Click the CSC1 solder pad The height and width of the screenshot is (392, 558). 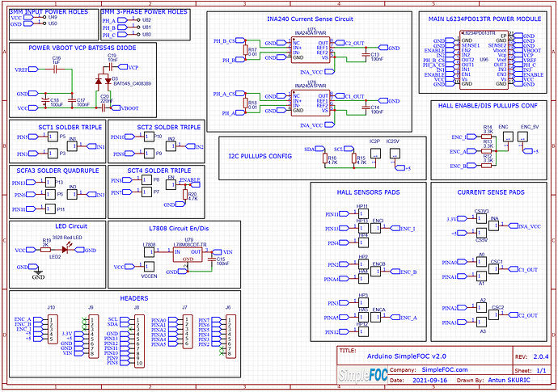493,268
